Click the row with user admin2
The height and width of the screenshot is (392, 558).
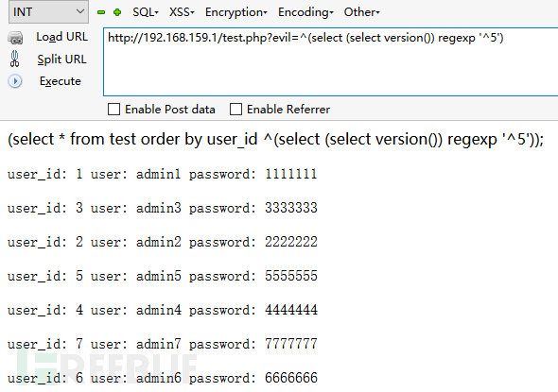(x=163, y=242)
